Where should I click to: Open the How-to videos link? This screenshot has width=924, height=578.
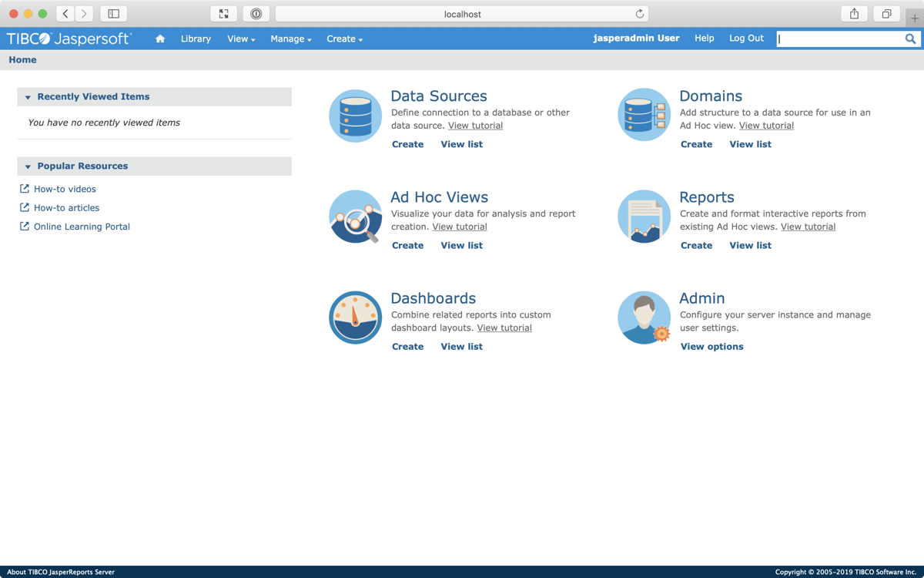[65, 189]
